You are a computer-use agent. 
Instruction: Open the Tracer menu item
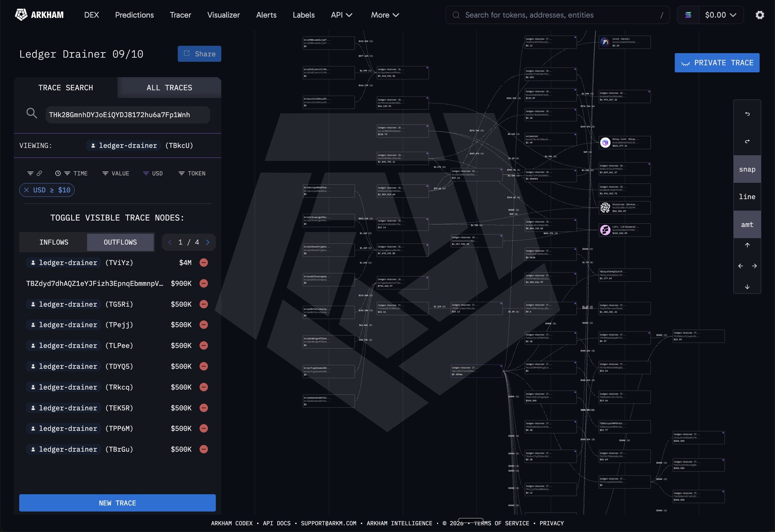pos(180,15)
